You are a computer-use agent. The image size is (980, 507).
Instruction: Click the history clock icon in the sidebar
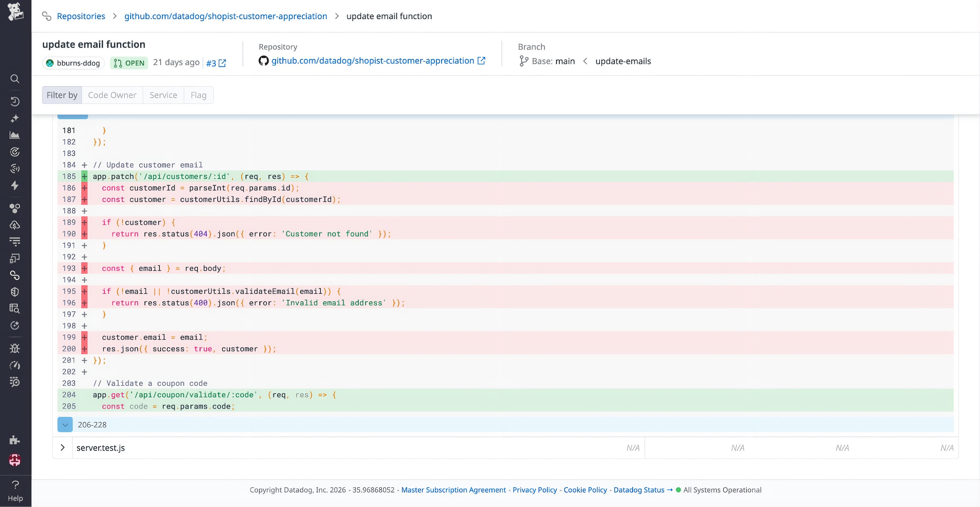tap(15, 101)
